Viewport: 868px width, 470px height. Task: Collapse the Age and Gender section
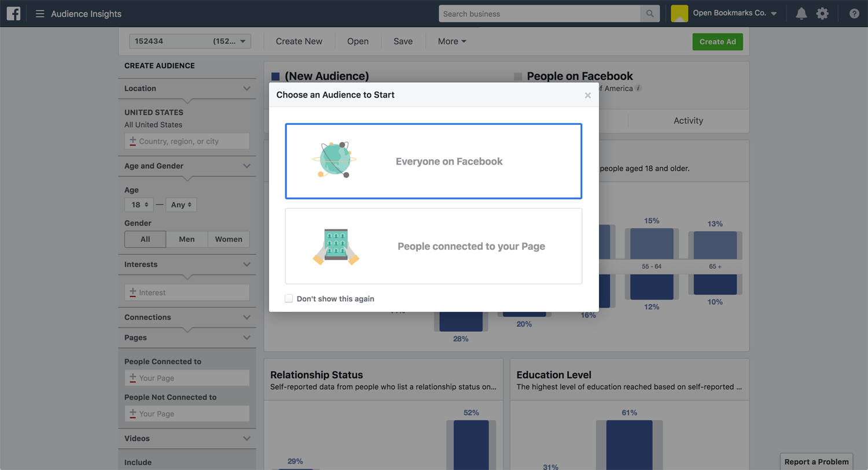(x=247, y=166)
